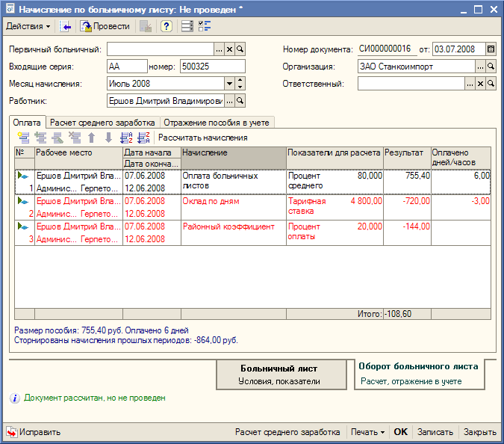Open the Печать dropdown menu
This screenshot has height=444, width=504.
[x=368, y=432]
